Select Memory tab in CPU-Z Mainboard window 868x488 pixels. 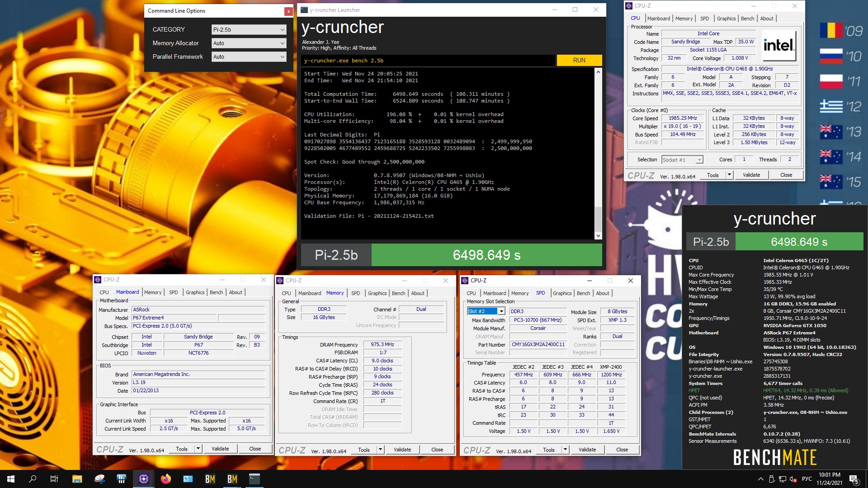coord(153,292)
